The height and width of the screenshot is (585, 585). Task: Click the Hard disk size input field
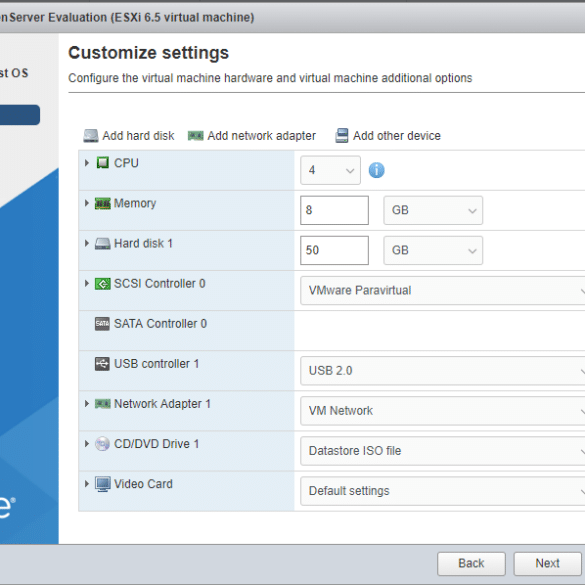click(334, 250)
